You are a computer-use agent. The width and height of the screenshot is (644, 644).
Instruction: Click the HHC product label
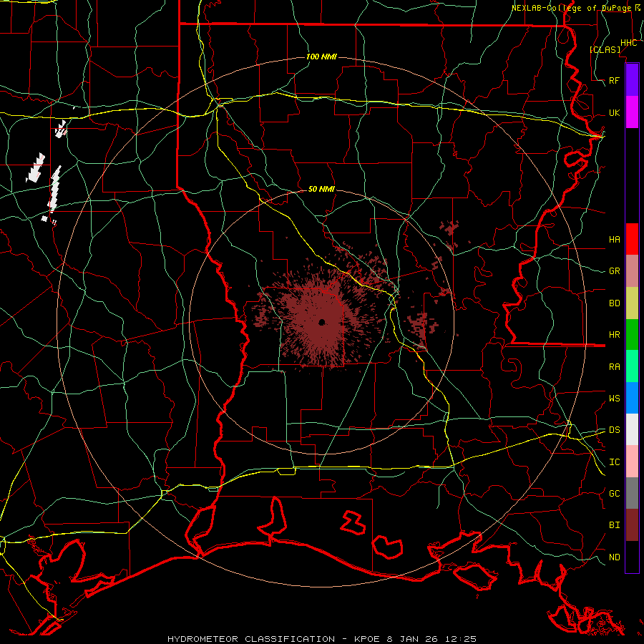tap(628, 43)
